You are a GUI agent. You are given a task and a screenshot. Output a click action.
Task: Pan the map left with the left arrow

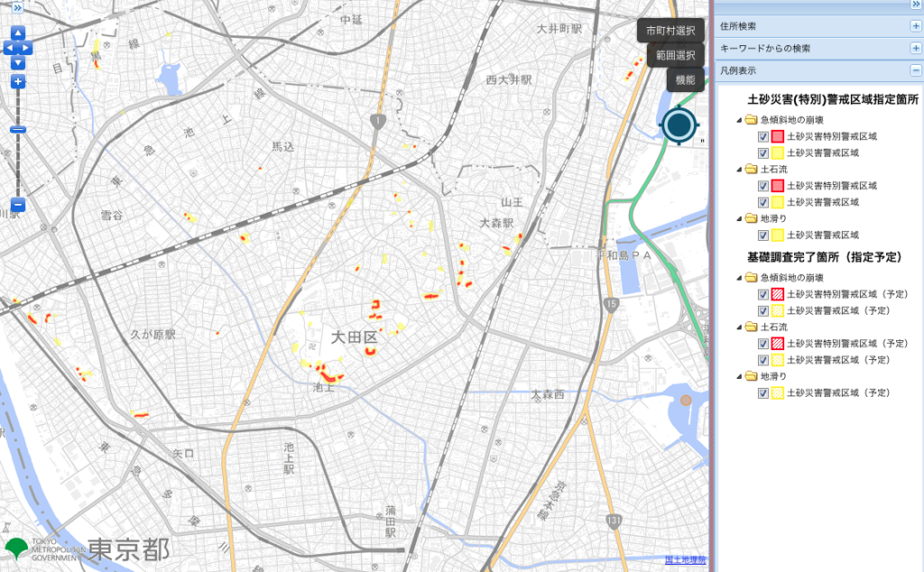[9, 48]
